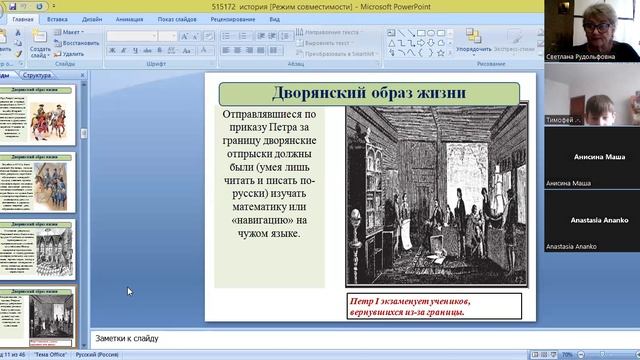
Task: Select the Triangle shape in shapes gallery
Action: pyautogui.click(x=391, y=43)
